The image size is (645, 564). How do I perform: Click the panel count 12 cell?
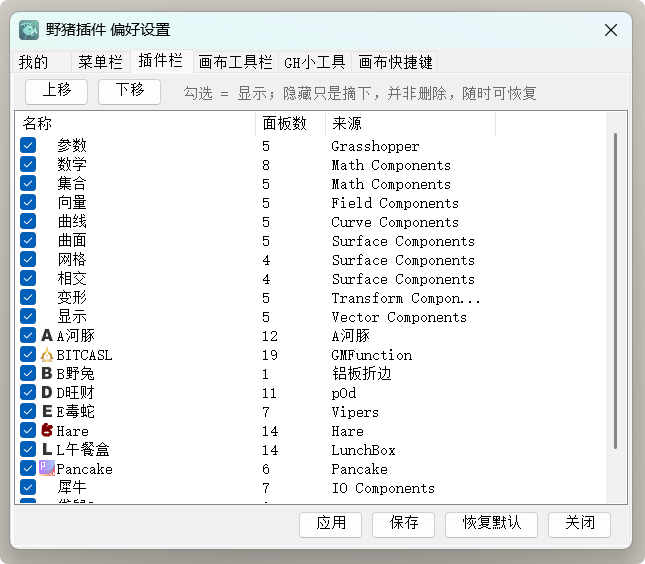pos(270,336)
